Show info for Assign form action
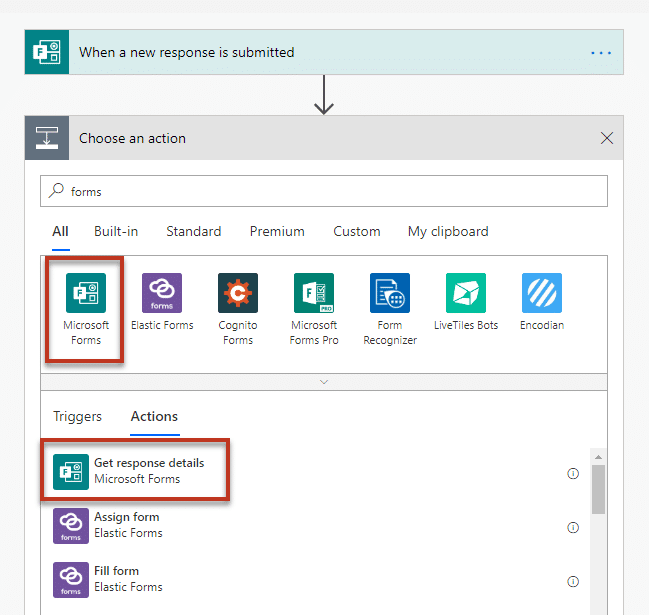Viewport: 649px width, 615px height. point(573,527)
